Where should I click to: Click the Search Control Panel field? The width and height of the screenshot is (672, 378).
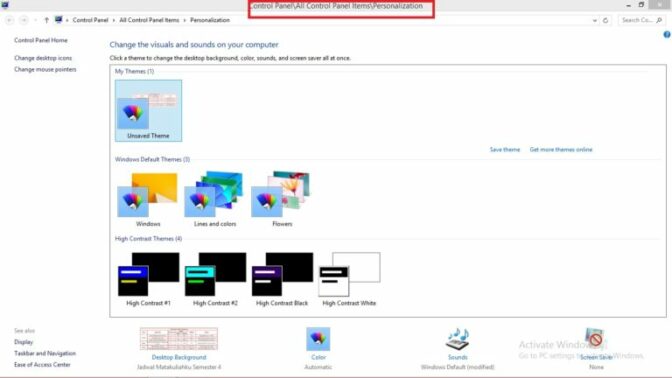coord(642,20)
